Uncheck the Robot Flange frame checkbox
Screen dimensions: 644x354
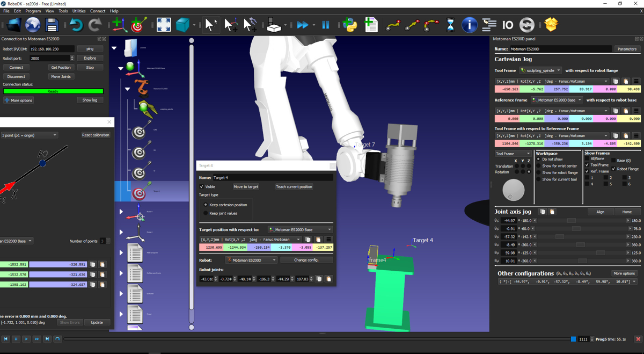(x=614, y=169)
